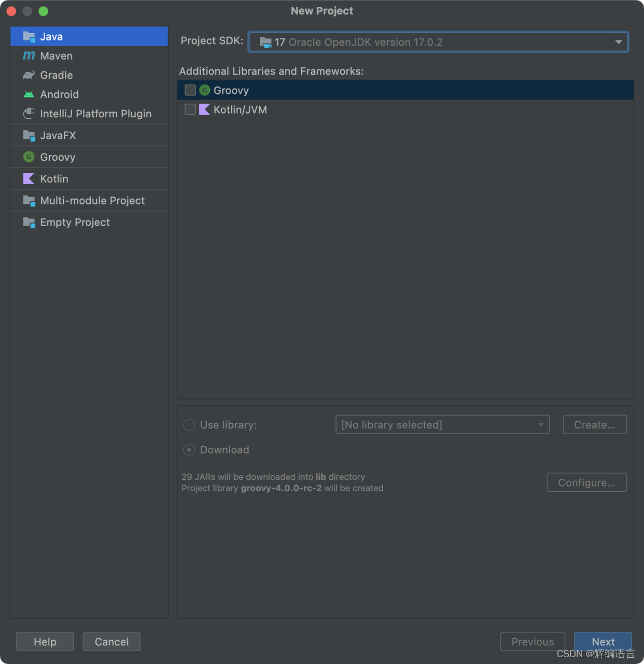Click the Configure... button
644x664 pixels.
pyautogui.click(x=587, y=482)
